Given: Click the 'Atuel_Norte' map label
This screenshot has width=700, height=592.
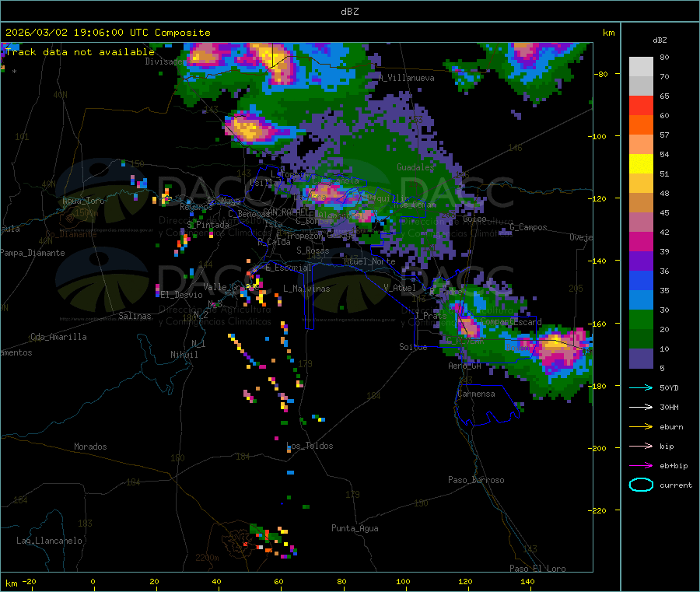Looking at the screenshot, I should (369, 261).
